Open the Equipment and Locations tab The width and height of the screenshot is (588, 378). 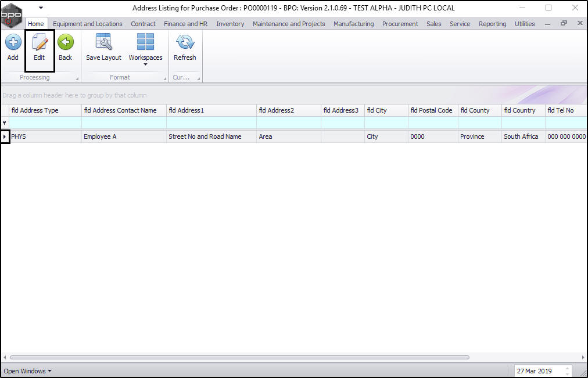[x=87, y=24]
